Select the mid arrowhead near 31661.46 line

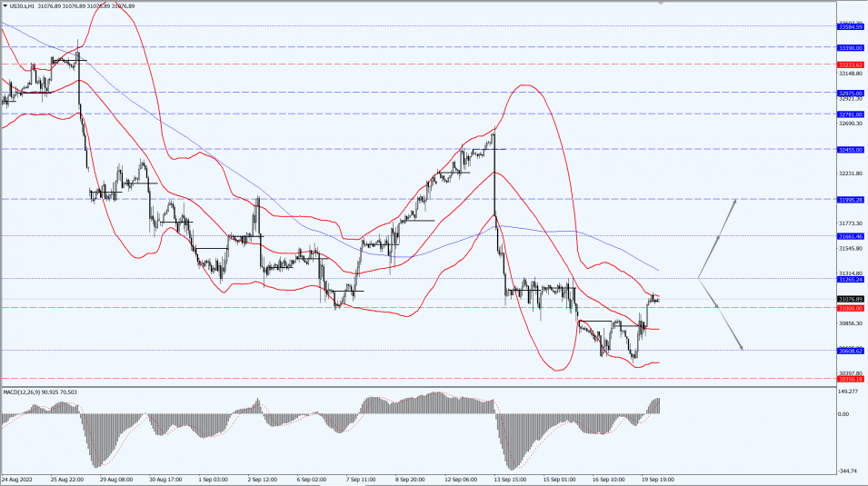tap(718, 238)
